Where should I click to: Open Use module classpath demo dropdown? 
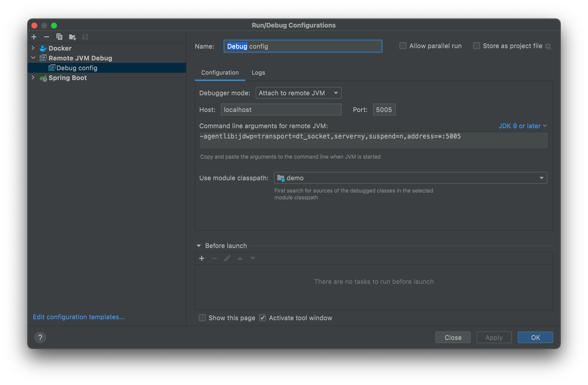[x=410, y=178]
